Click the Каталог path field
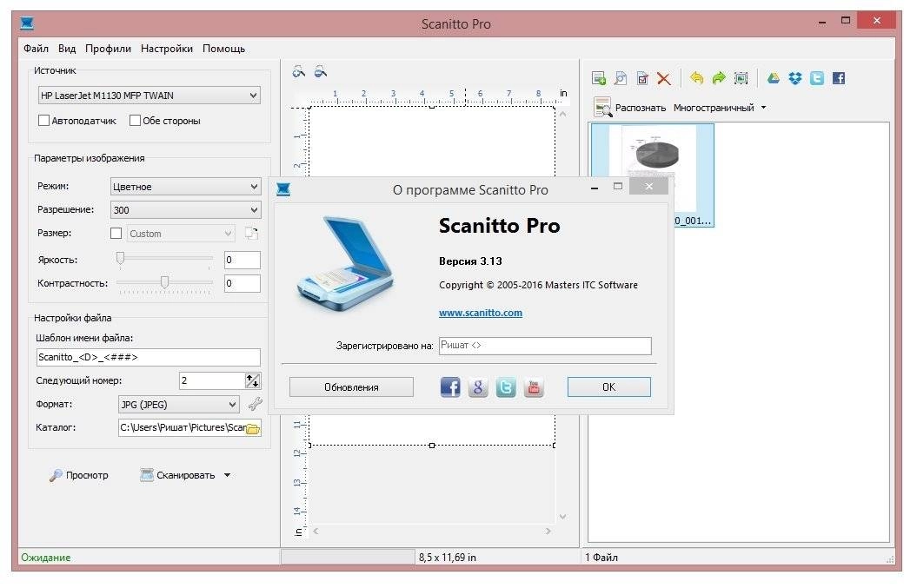917x588 pixels. click(182, 428)
